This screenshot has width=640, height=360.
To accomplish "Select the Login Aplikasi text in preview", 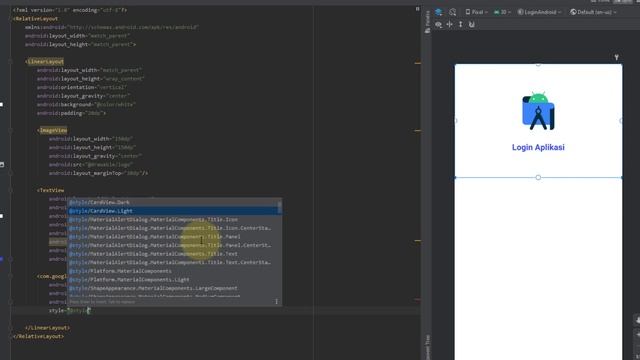I will point(538,147).
